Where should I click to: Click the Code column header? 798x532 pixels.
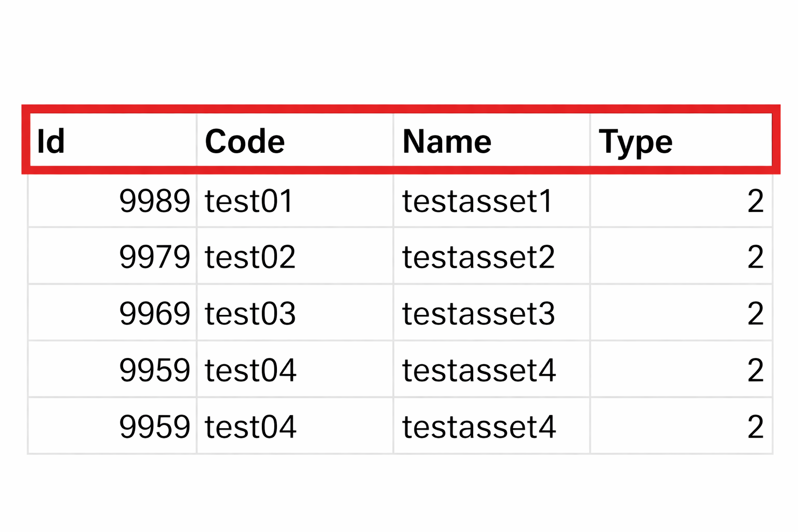tap(245, 141)
